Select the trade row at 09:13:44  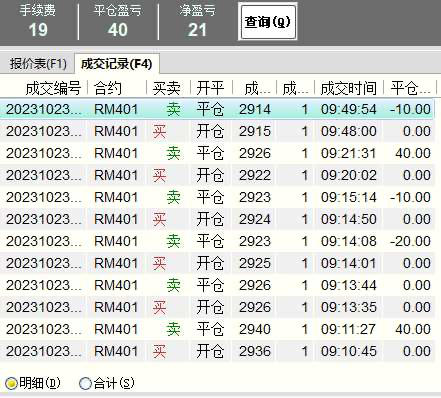pyautogui.click(x=217, y=285)
